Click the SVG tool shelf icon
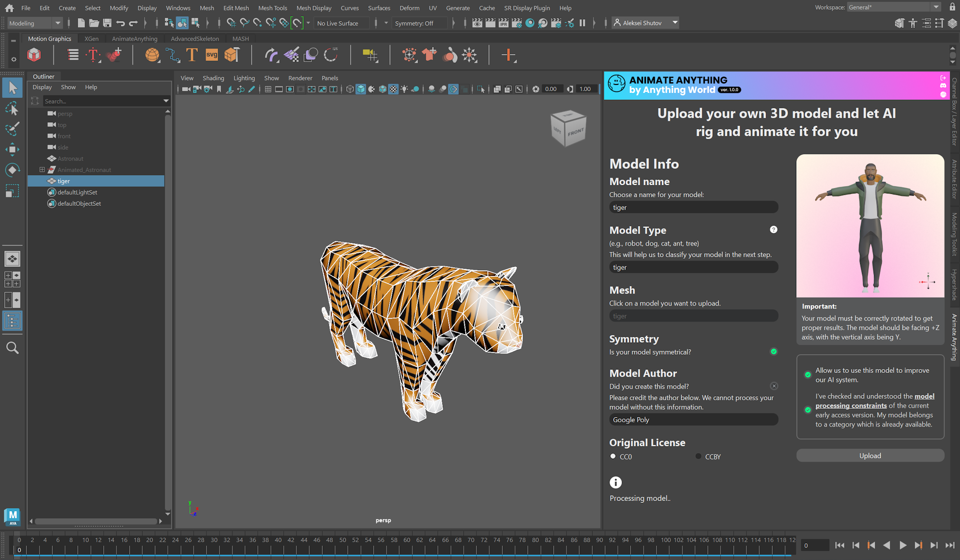 pos(211,55)
